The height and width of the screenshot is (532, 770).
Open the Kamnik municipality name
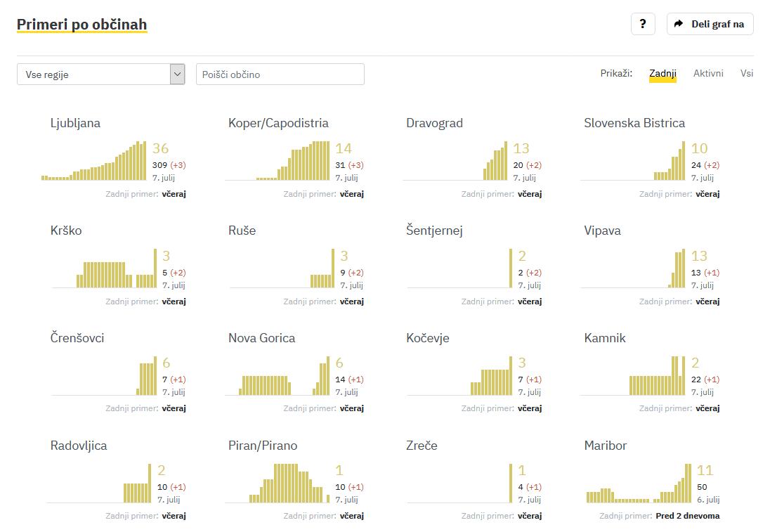[604, 338]
